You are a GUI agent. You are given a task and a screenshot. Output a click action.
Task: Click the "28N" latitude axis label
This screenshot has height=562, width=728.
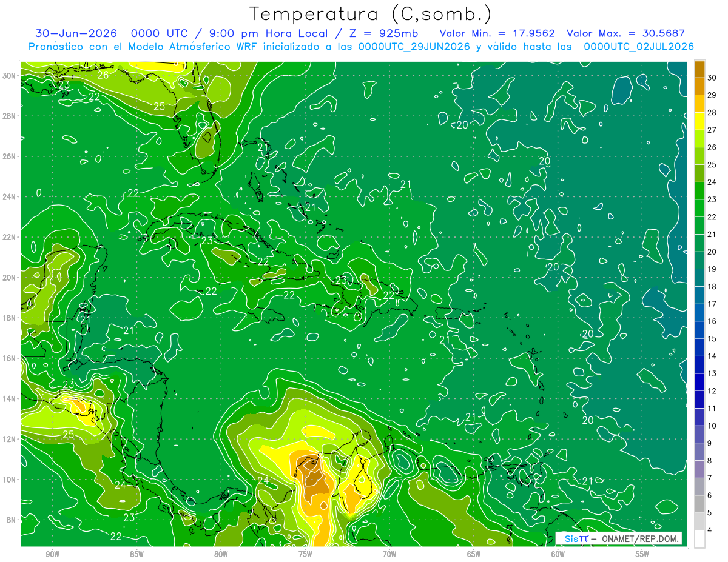(10, 116)
